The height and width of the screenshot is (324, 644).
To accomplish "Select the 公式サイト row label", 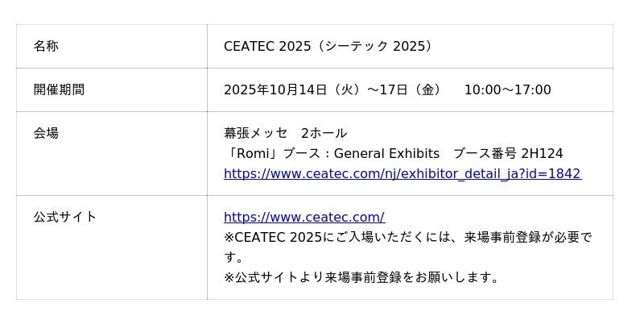I will [64, 217].
